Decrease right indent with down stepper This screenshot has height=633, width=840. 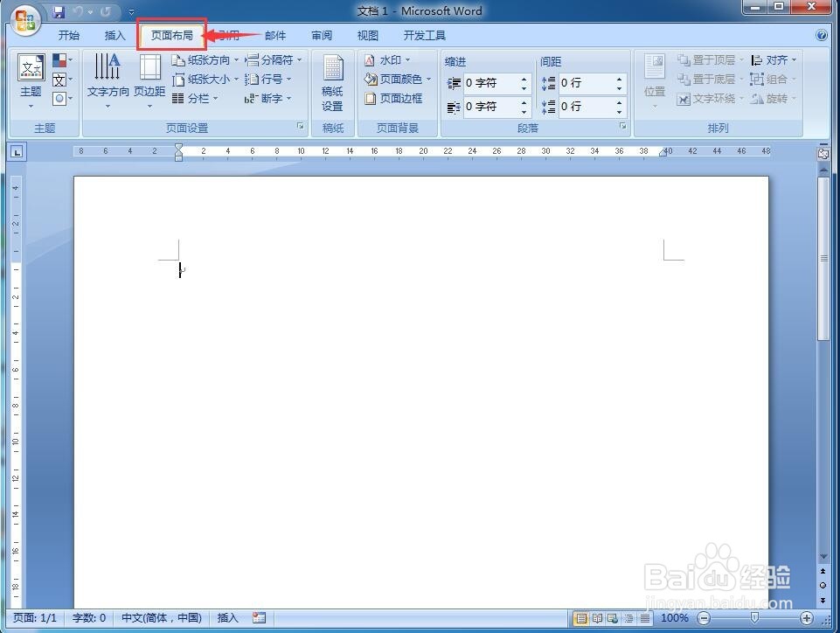tap(524, 112)
